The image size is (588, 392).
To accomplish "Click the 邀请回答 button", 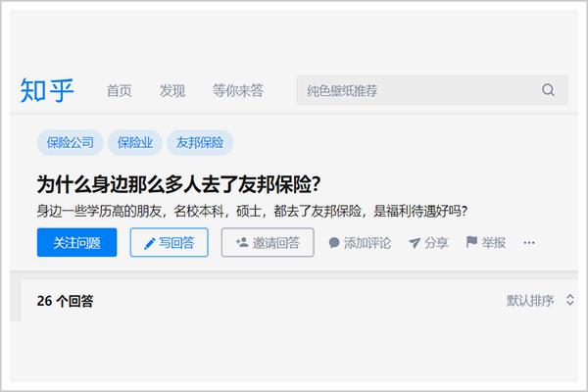I will point(268,242).
